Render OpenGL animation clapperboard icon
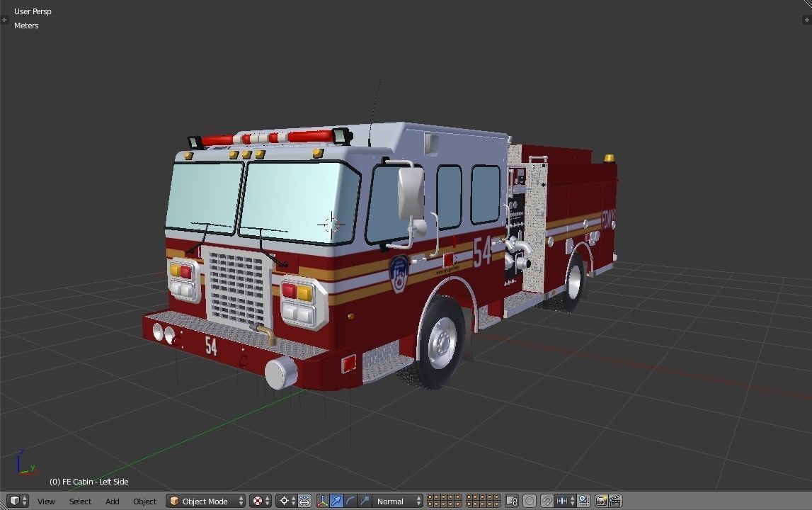Screen dimensions: 812x510 click(x=615, y=501)
